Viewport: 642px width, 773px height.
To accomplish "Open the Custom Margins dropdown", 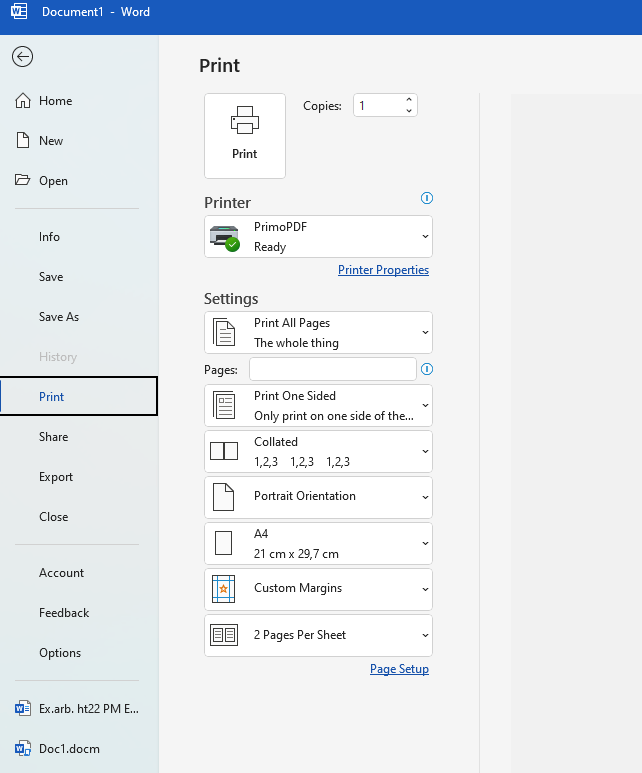I will pyautogui.click(x=319, y=589).
